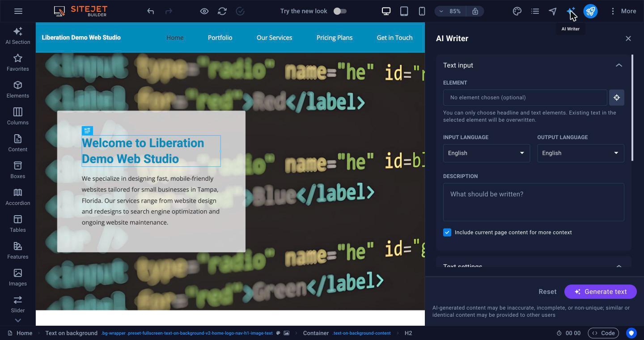Click Get in Touch nav item
This screenshot has width=644, height=340.
395,38
